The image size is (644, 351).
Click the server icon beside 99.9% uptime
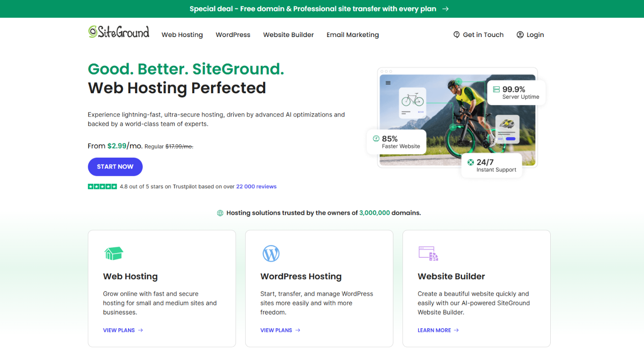coord(496,90)
